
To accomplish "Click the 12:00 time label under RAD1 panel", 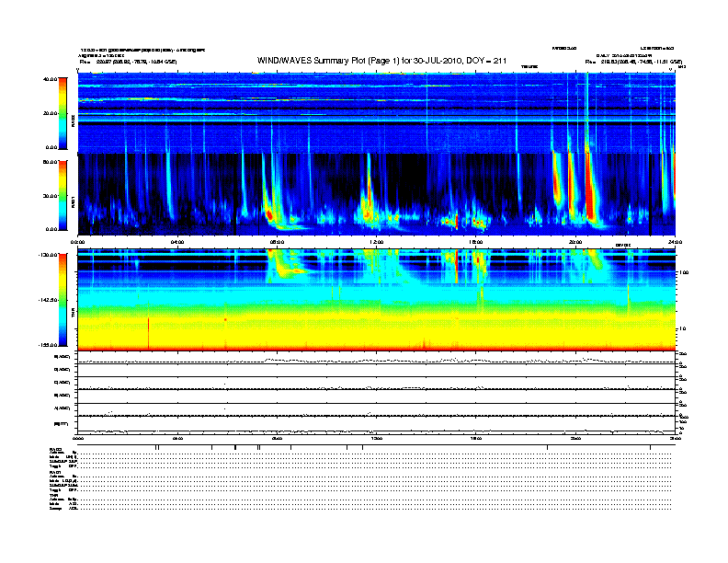I will point(377,242).
